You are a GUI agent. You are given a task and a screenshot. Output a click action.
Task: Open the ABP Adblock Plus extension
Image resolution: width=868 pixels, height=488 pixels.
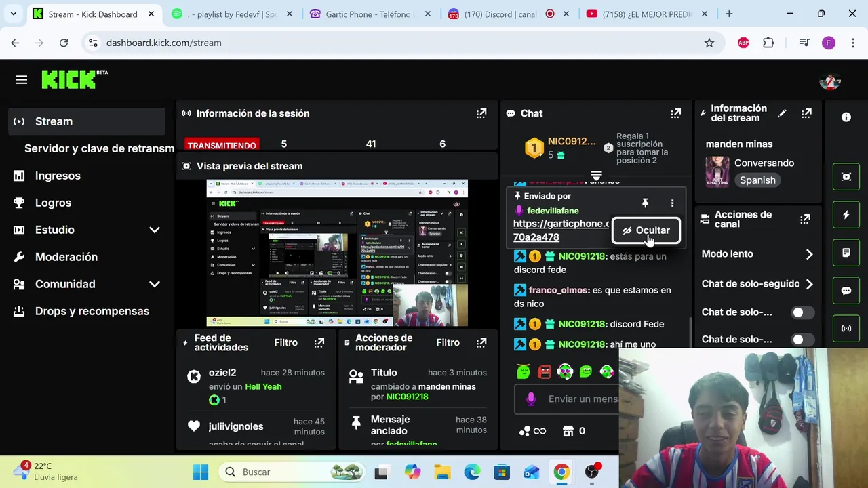click(743, 43)
